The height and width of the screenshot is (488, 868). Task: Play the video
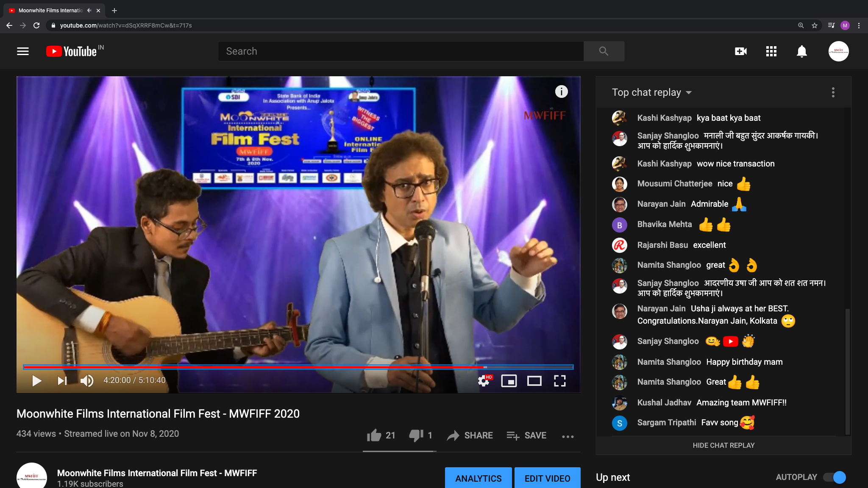coord(37,380)
